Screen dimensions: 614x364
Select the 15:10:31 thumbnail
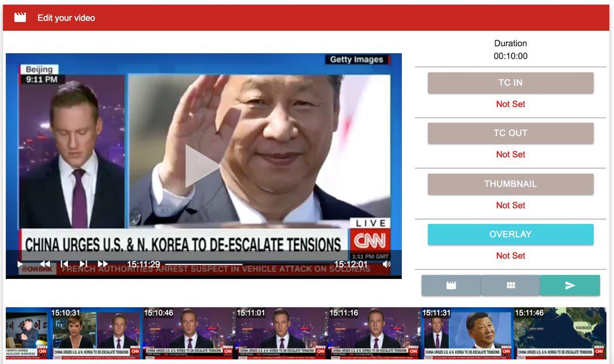tap(96, 334)
